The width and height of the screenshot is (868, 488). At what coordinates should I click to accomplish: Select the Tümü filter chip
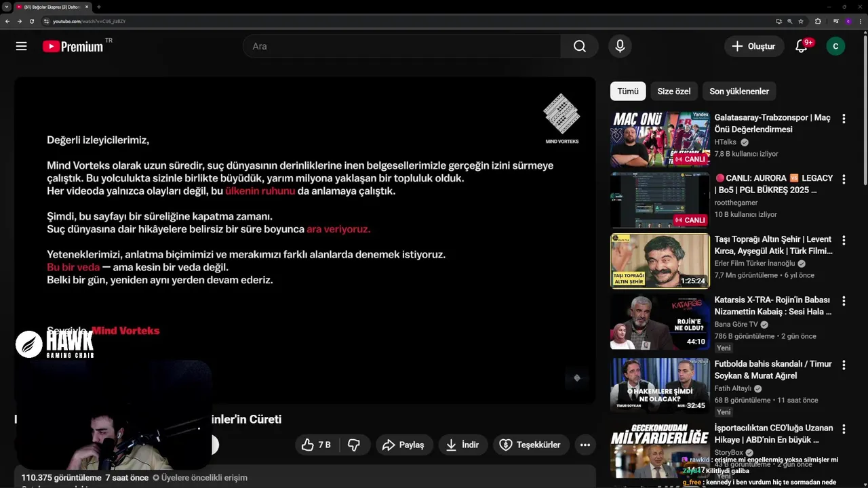628,91
